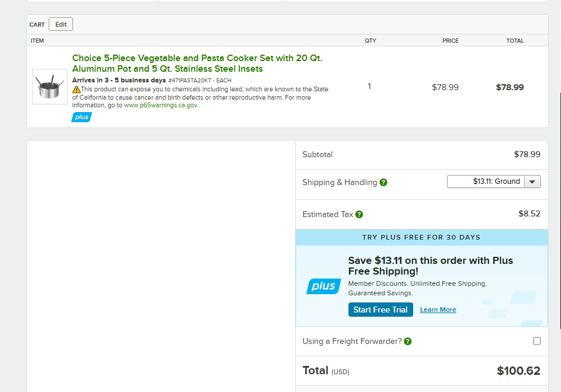
Task: Click the blue Plus badge under item
Action: click(81, 117)
